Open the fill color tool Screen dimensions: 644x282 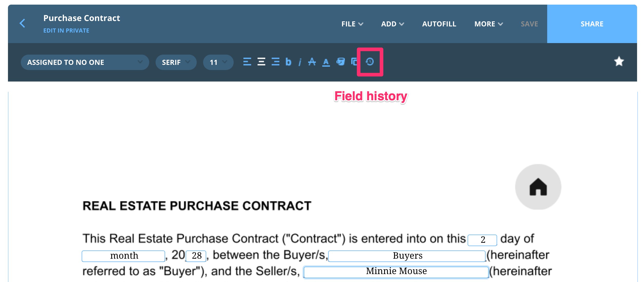(x=341, y=62)
